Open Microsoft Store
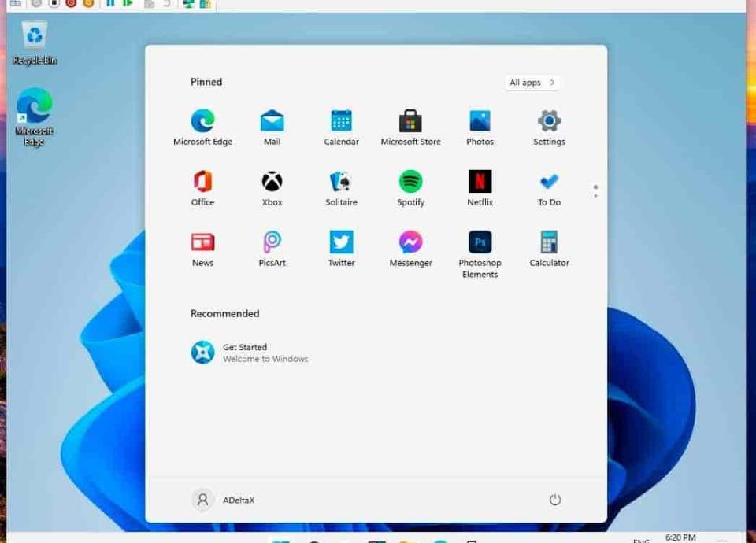The height and width of the screenshot is (543, 756). pos(410,121)
